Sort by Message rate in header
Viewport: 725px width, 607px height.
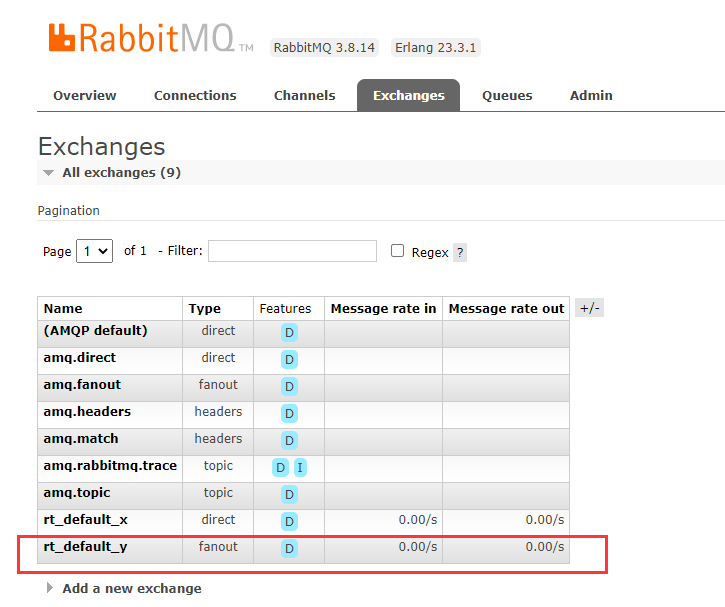point(383,308)
